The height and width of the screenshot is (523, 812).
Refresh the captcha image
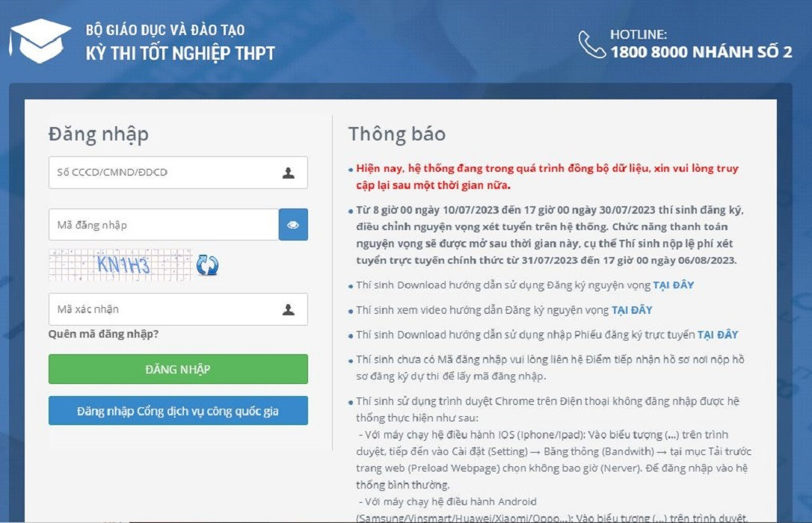tap(207, 265)
